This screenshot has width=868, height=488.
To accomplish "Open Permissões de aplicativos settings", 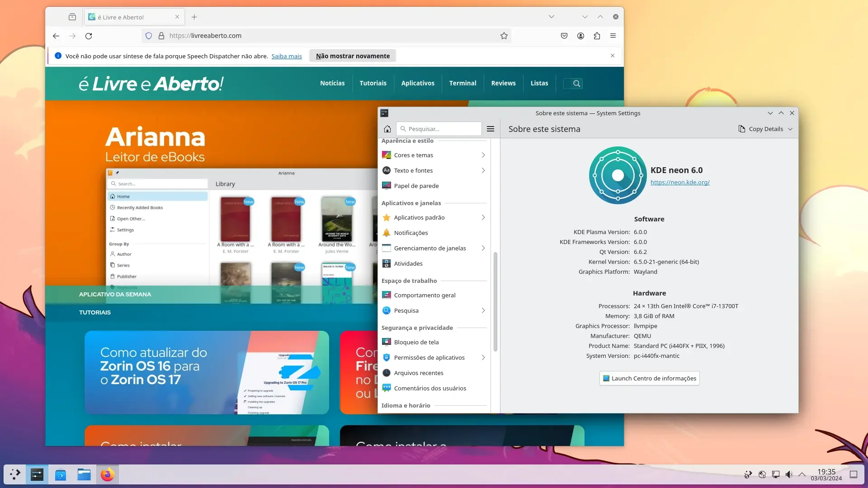I will (434, 357).
